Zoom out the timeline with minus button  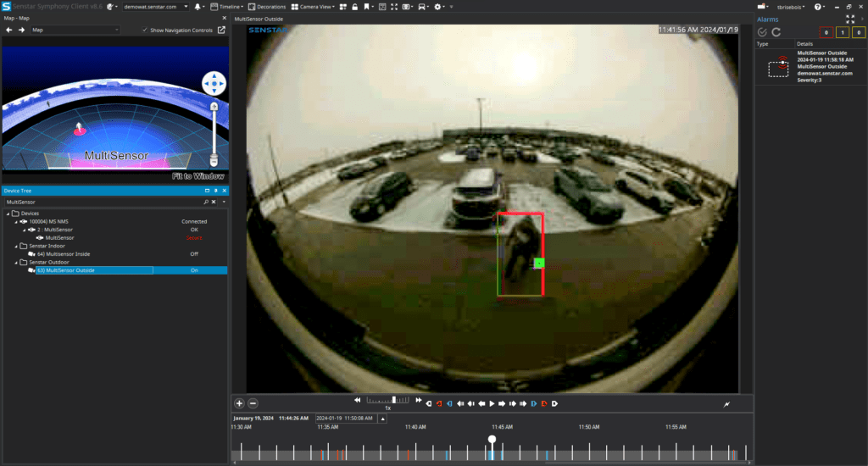coord(253,403)
